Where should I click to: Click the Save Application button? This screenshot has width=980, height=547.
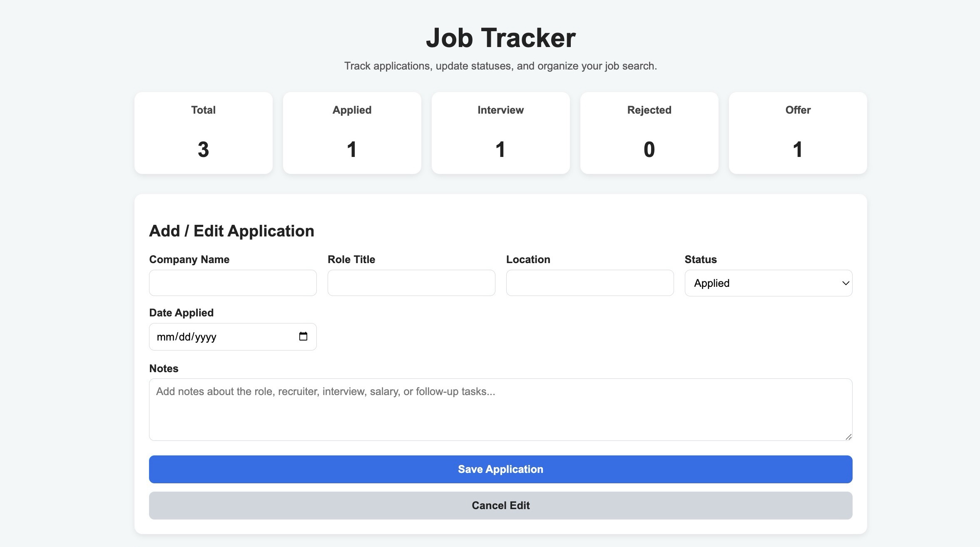[500, 469]
